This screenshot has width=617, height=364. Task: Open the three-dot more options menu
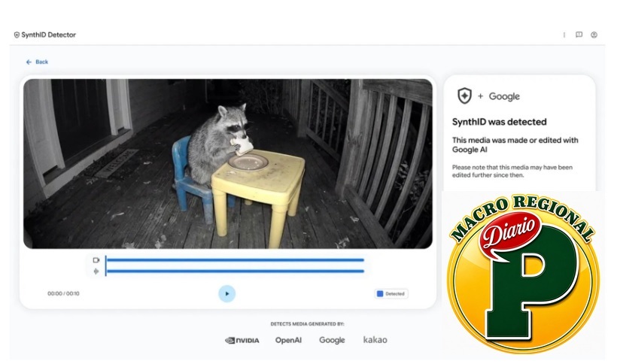pyautogui.click(x=564, y=35)
